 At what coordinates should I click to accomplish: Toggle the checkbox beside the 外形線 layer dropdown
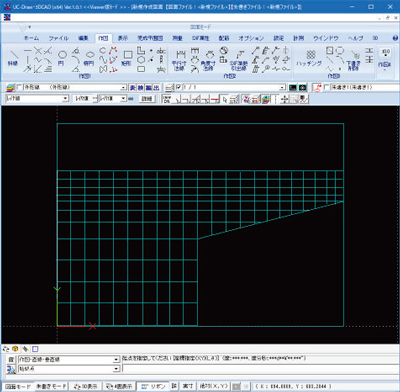[x=19, y=87]
